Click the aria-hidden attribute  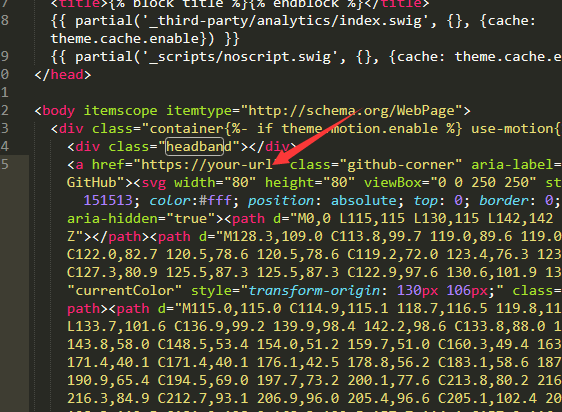tap(112, 218)
